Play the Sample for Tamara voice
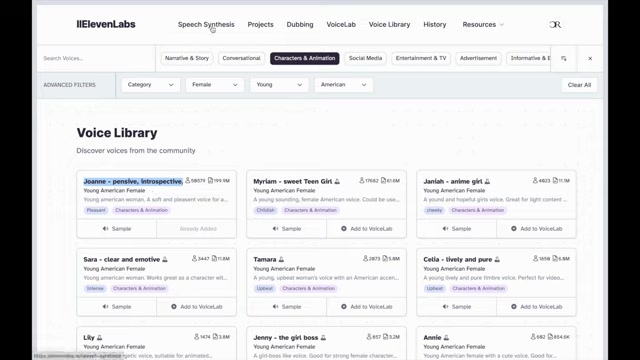The width and height of the screenshot is (640, 360). (x=287, y=307)
